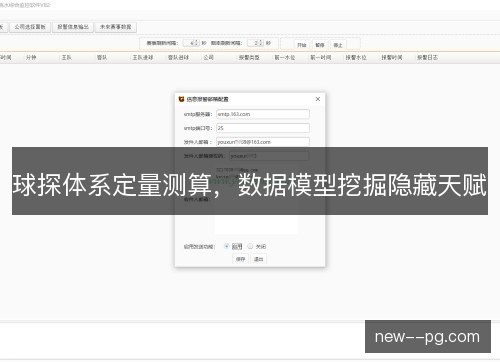
Task: Click the sender email address field
Action: (263, 142)
